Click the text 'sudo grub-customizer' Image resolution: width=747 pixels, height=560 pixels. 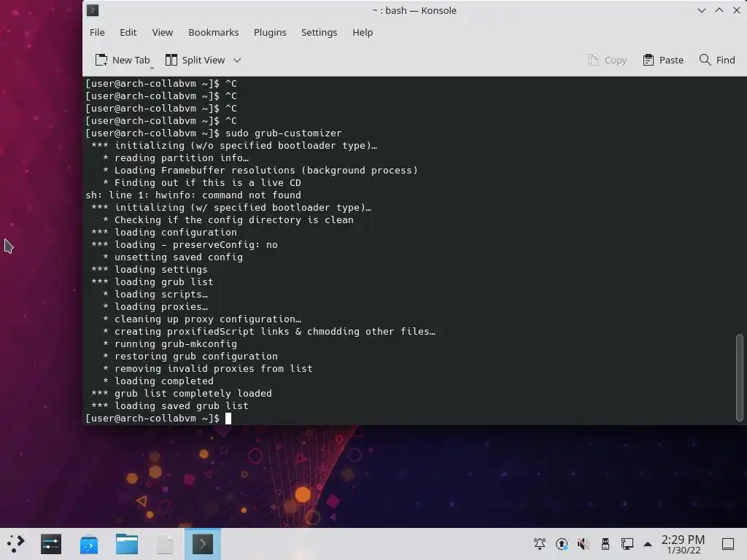[284, 133]
